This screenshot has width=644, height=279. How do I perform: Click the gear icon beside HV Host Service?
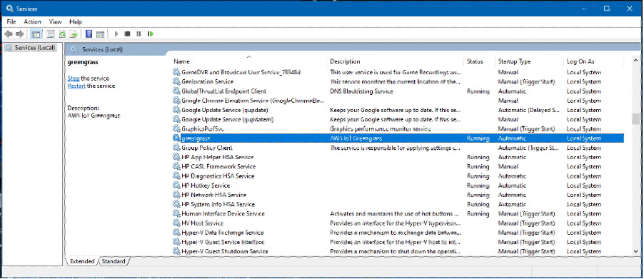pyautogui.click(x=176, y=223)
